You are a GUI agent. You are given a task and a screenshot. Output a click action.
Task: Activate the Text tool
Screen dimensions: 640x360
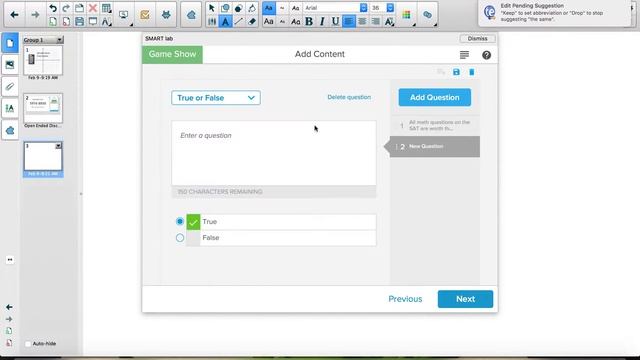[x=225, y=22]
